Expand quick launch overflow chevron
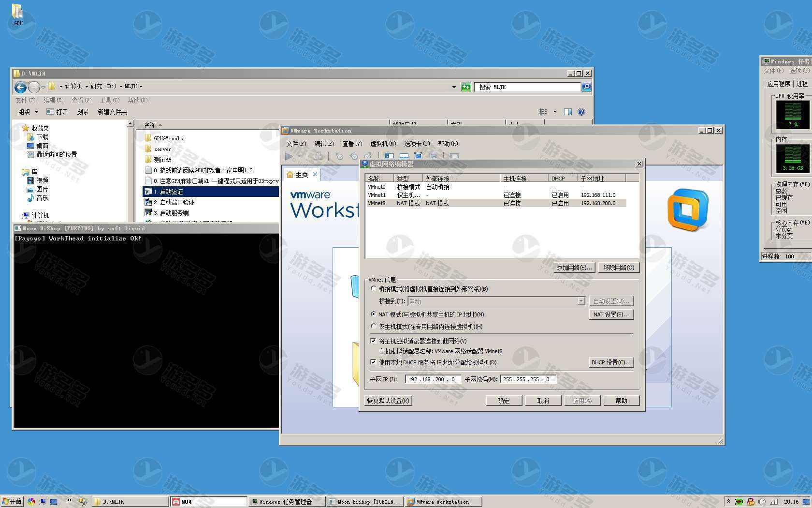 [x=69, y=500]
